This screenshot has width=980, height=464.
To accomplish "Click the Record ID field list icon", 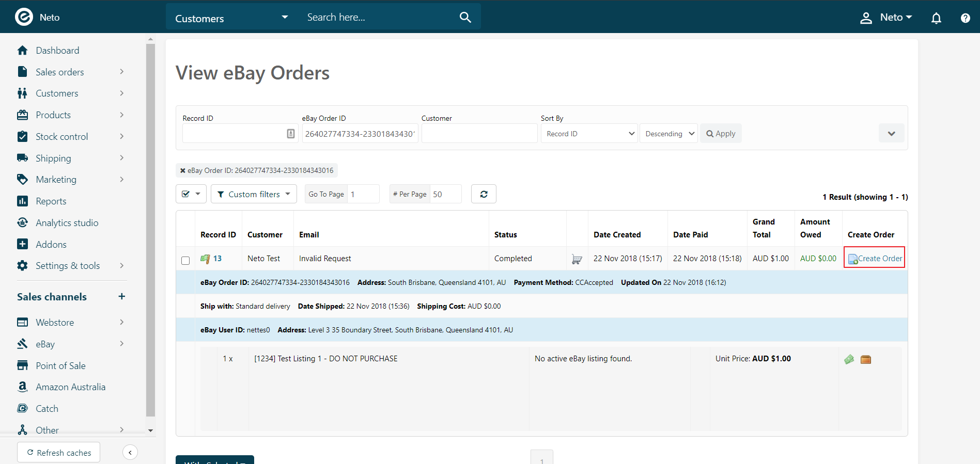I will (x=291, y=134).
